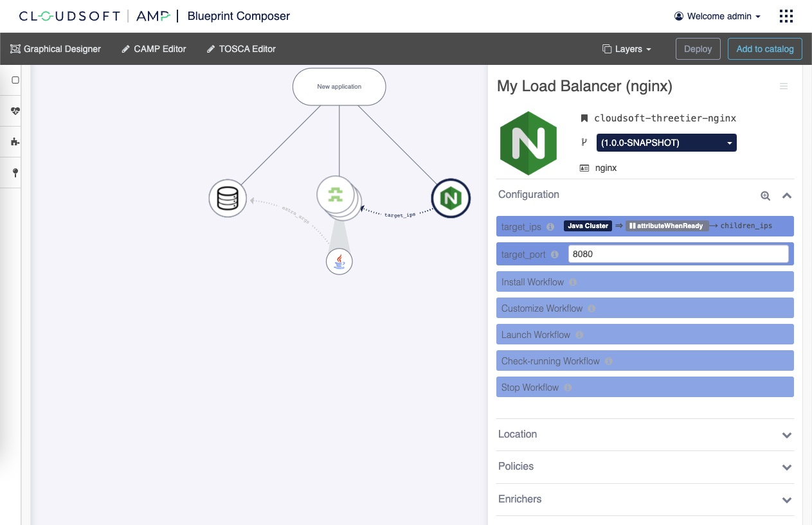Open the policies heartbeat icon in left palette
The height and width of the screenshot is (525, 812).
(15, 111)
